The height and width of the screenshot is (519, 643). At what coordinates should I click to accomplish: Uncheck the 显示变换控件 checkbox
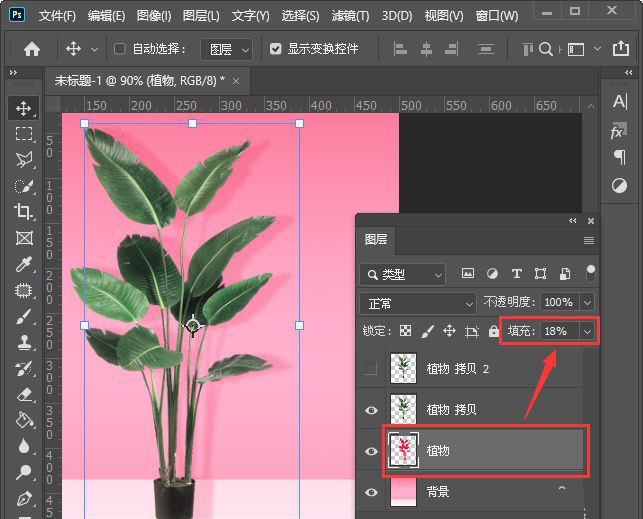coord(276,49)
